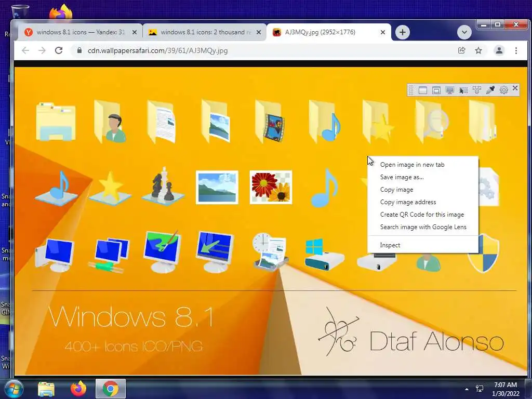This screenshot has width=532, height=399.
Task: Click the capture toolbar's dotted grip handle
Action: pos(411,90)
